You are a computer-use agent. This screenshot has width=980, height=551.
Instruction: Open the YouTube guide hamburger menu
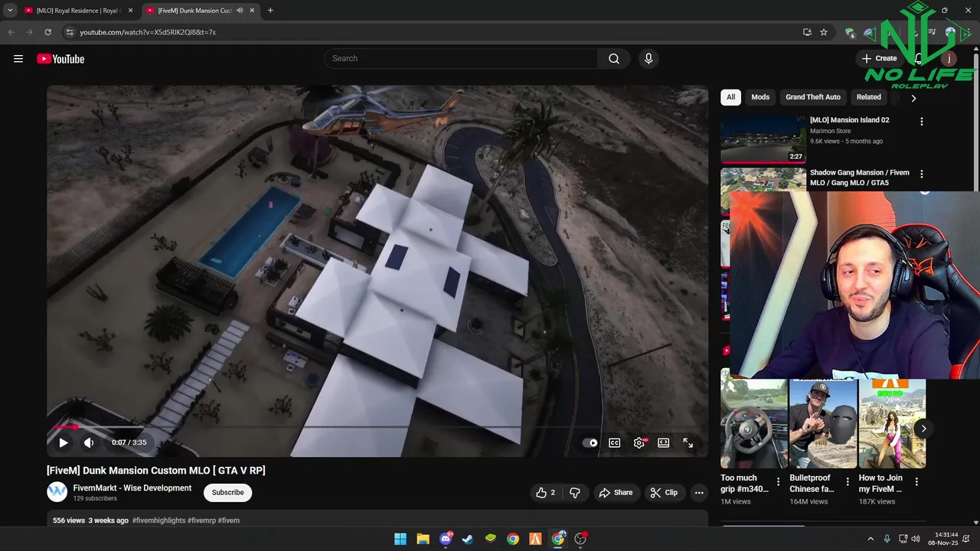tap(18, 59)
